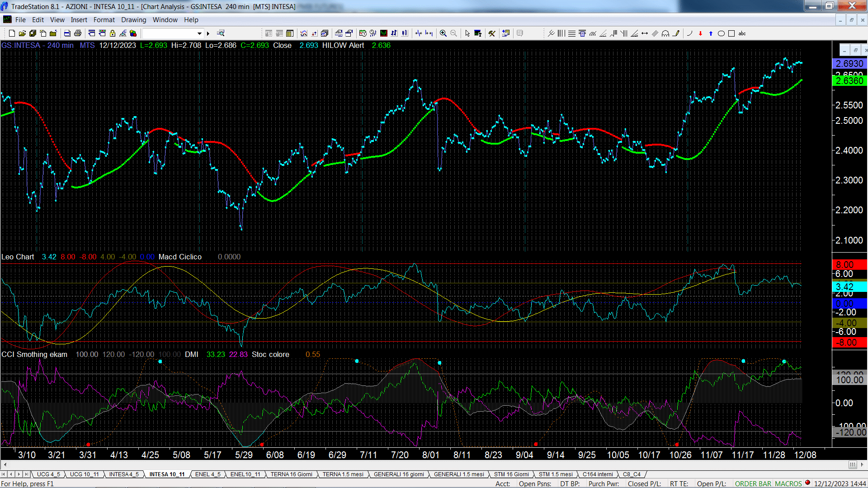Click the MACROS status label
The width and height of the screenshot is (868, 488).
point(788,484)
